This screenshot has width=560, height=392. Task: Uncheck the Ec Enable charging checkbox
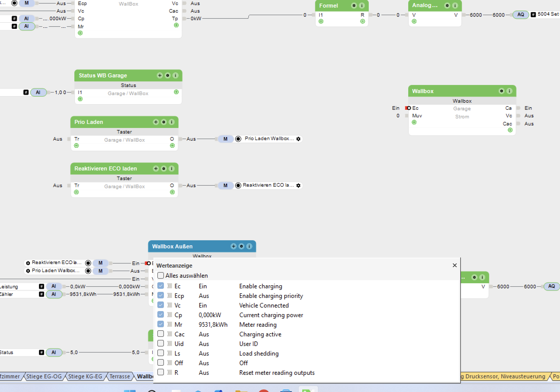161,286
